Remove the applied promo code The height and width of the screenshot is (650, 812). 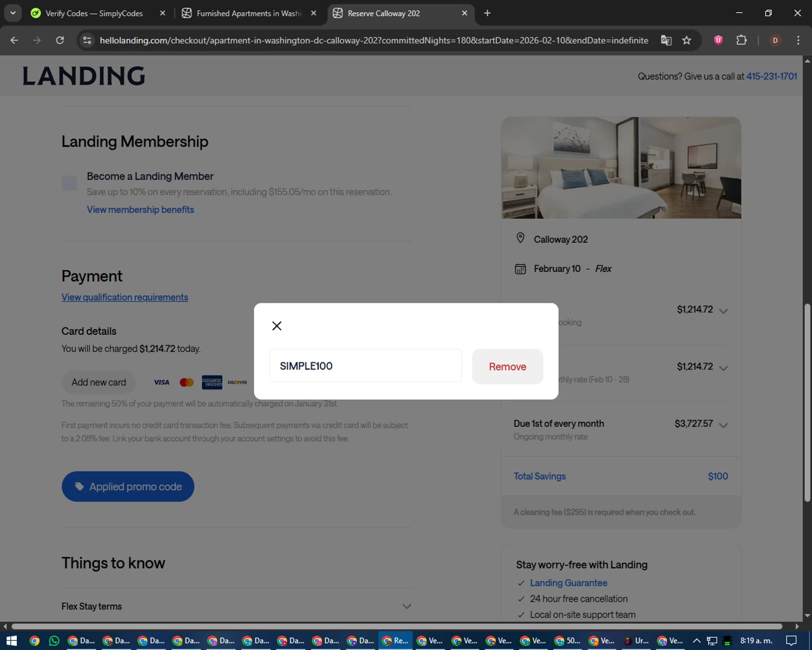[x=507, y=367]
